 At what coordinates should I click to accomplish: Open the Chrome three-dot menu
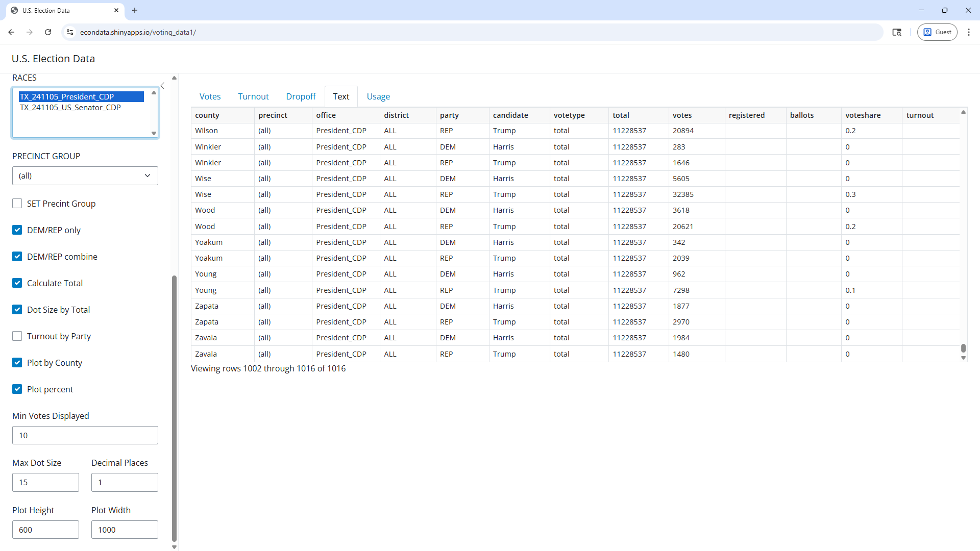968,32
